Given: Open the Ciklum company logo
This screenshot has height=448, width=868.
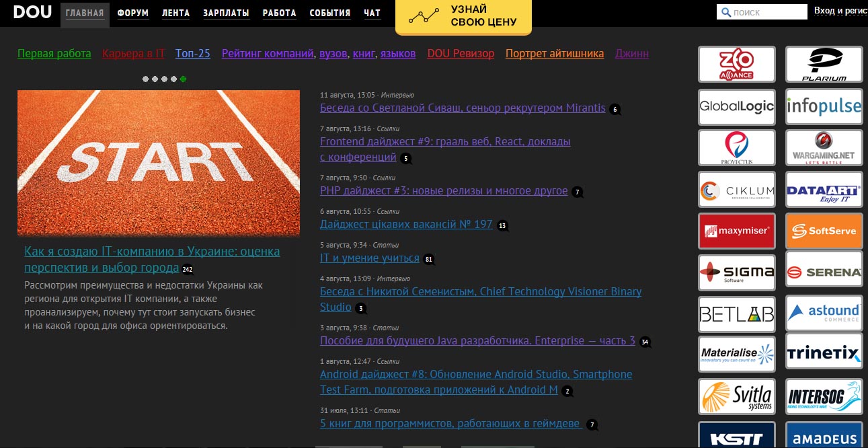Looking at the screenshot, I should click(737, 190).
